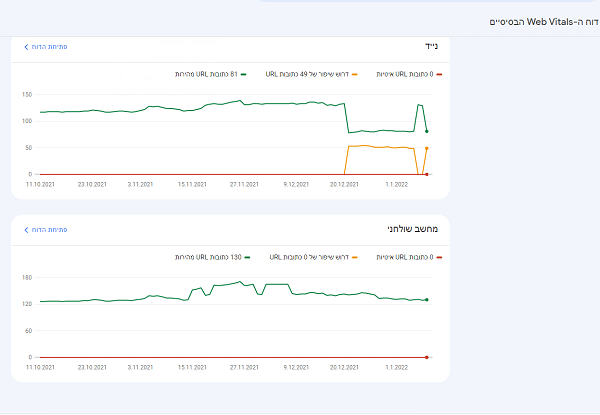
Task: Click green color marker in mobile legend
Action: click(x=243, y=75)
